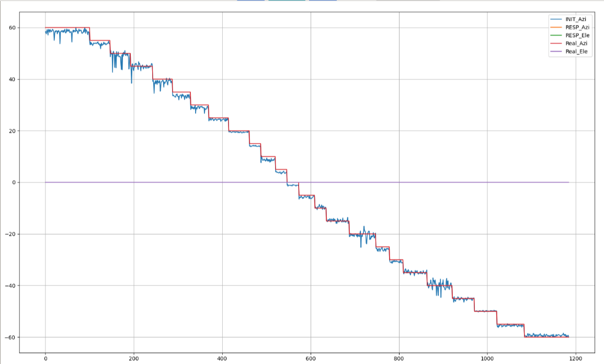Click the y-axis tick label −60
Viewport: 604px width, 364px height.
coord(10,337)
